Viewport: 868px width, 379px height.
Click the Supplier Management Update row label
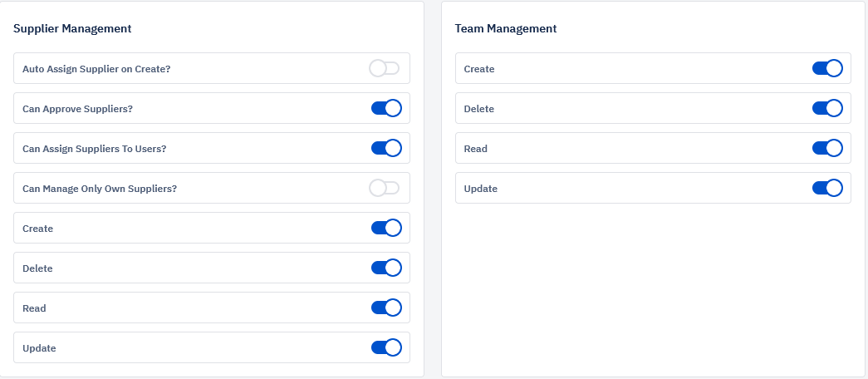(39, 348)
